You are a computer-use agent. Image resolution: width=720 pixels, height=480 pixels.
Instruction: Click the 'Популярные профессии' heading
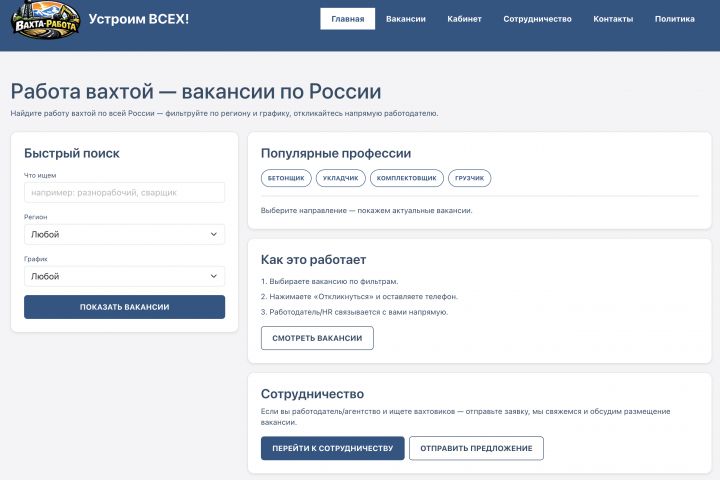[x=336, y=153]
